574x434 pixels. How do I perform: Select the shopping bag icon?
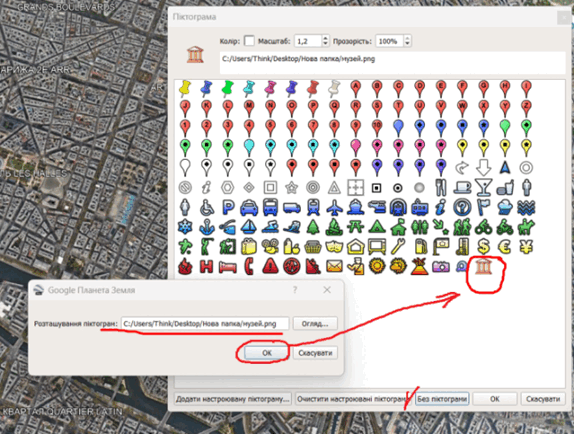pyautogui.click(x=249, y=247)
